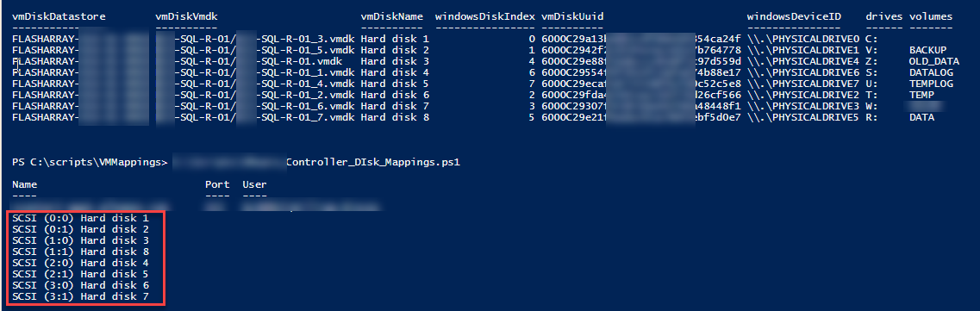Click the vmDiskVmdk column header
Viewport: 980px width, 311px height.
click(186, 16)
